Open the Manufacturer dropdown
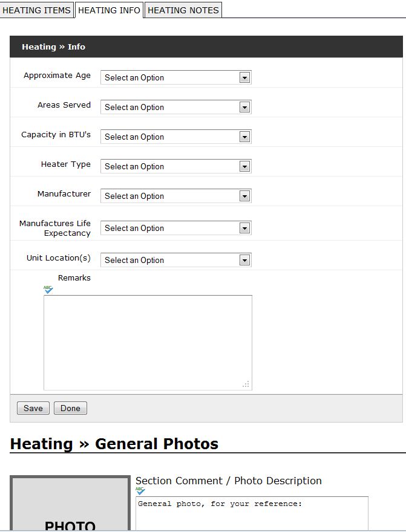Image resolution: width=406 pixels, height=532 pixels. click(x=176, y=196)
